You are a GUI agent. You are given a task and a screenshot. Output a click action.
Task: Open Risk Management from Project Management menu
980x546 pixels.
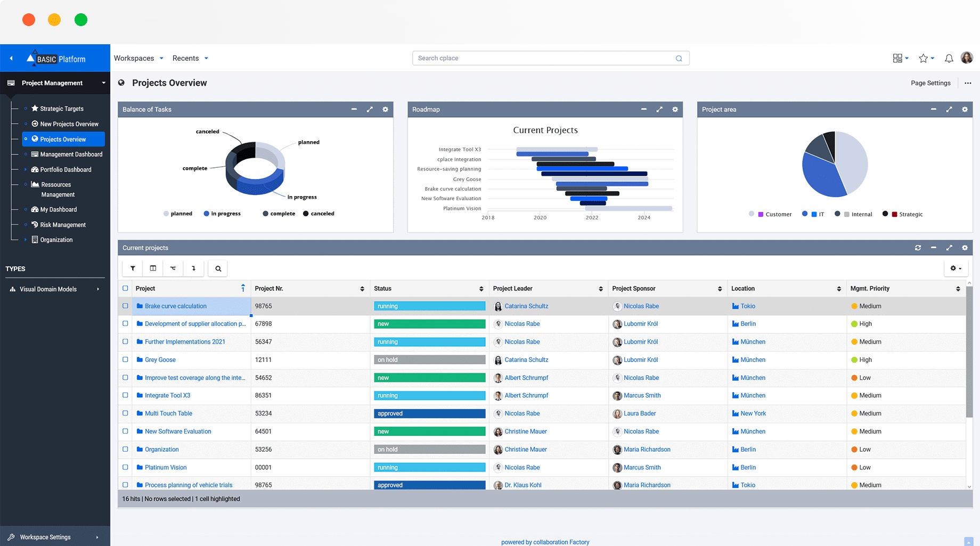[x=63, y=224]
